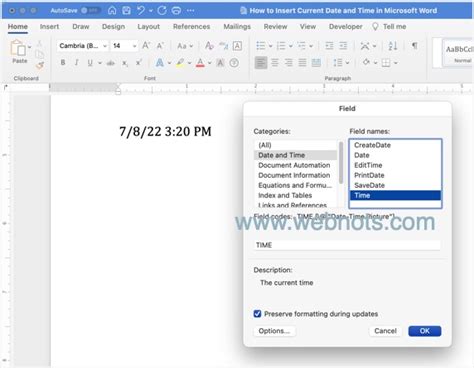Click Align Right icon
The width and height of the screenshot is (474, 368).
click(289, 63)
